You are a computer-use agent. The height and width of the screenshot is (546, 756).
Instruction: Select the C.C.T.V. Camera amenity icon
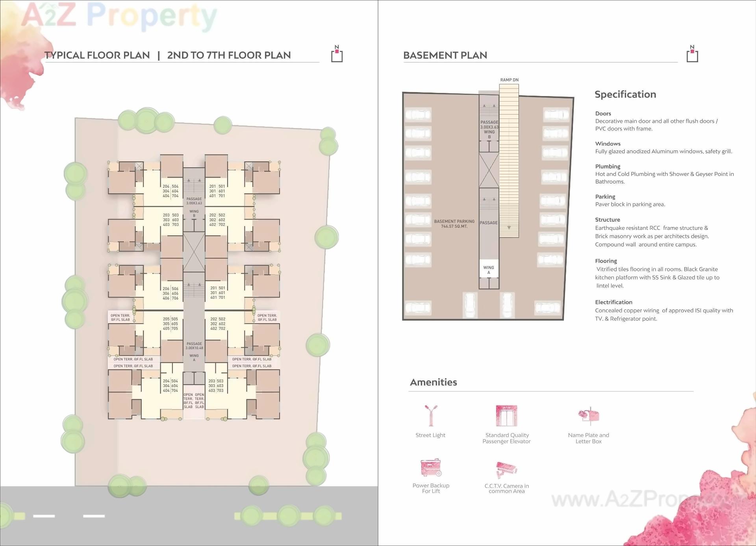tap(506, 468)
